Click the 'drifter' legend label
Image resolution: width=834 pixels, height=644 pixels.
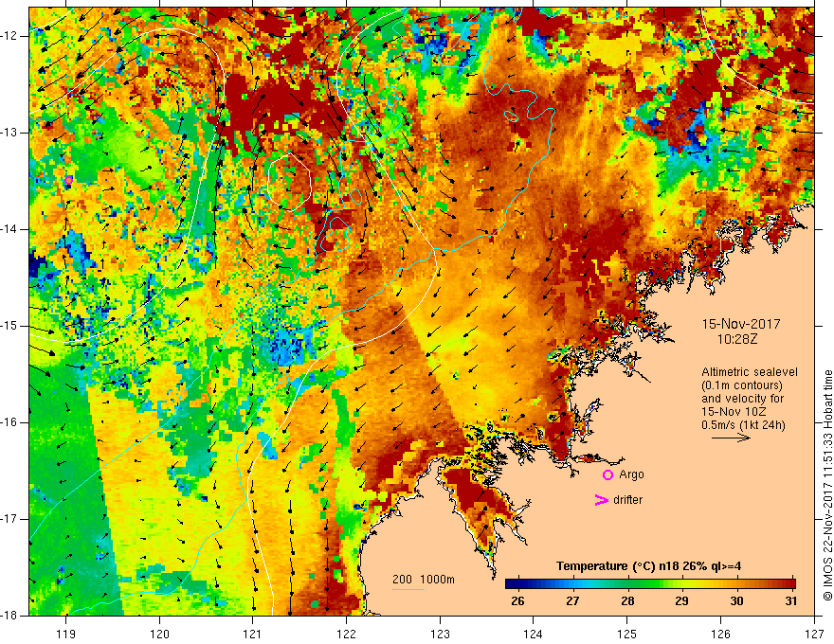(x=627, y=500)
